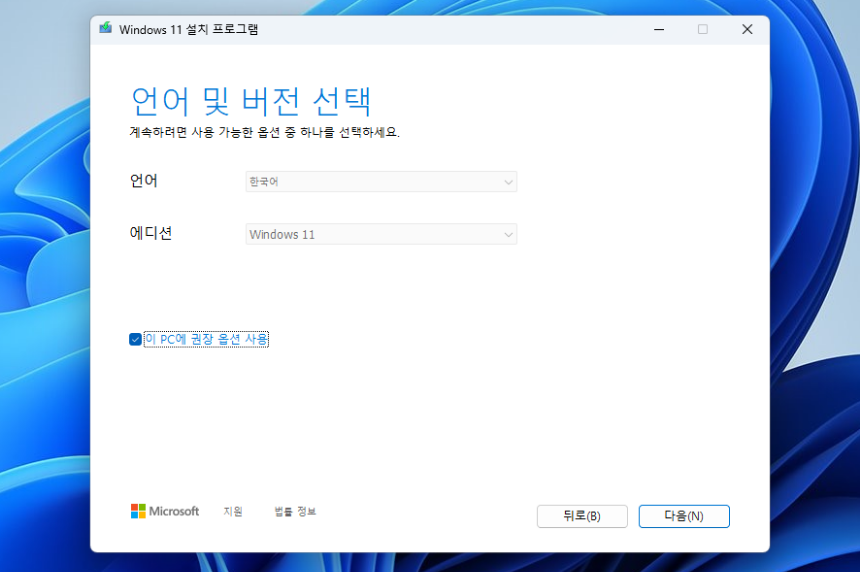Screen dimensions: 860x572
Task: Click the Windows 11 setup title bar icon
Action: click(x=105, y=28)
